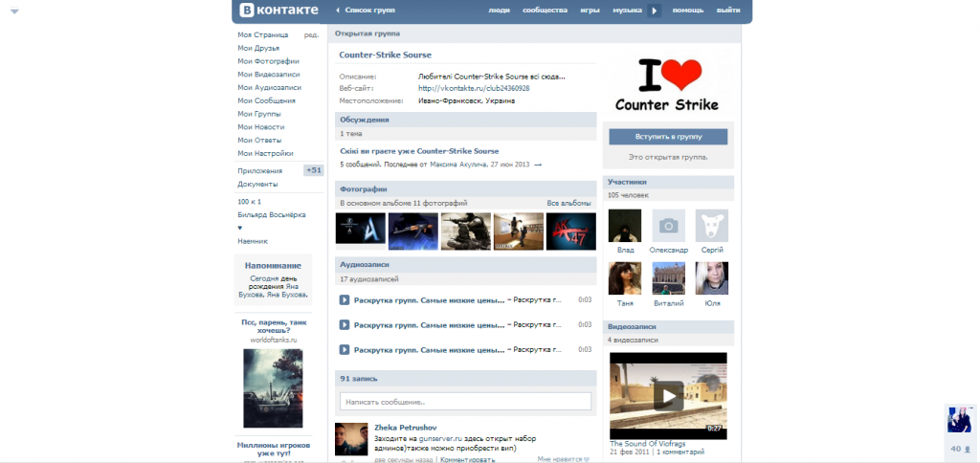Click the +51 applications counter badge
980x463 pixels.
313,170
